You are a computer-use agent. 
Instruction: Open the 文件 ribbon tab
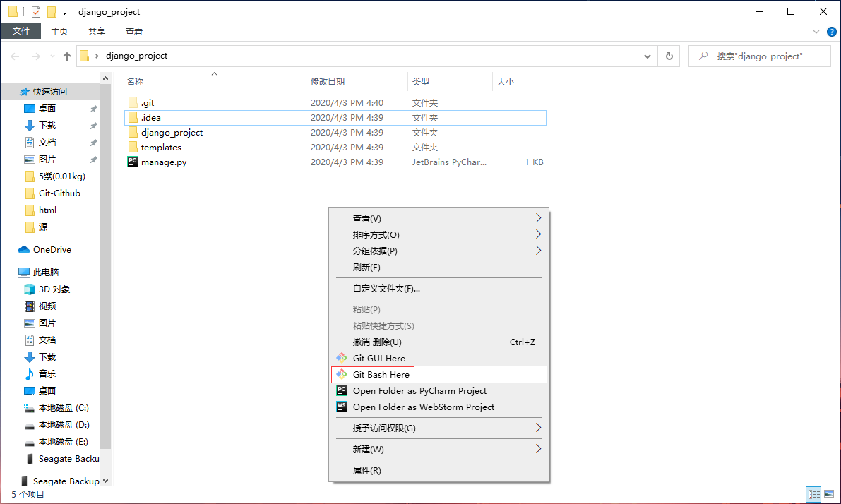[x=21, y=30]
